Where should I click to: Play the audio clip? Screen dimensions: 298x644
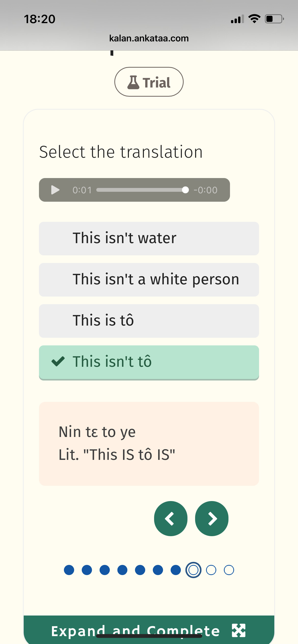pos(55,190)
